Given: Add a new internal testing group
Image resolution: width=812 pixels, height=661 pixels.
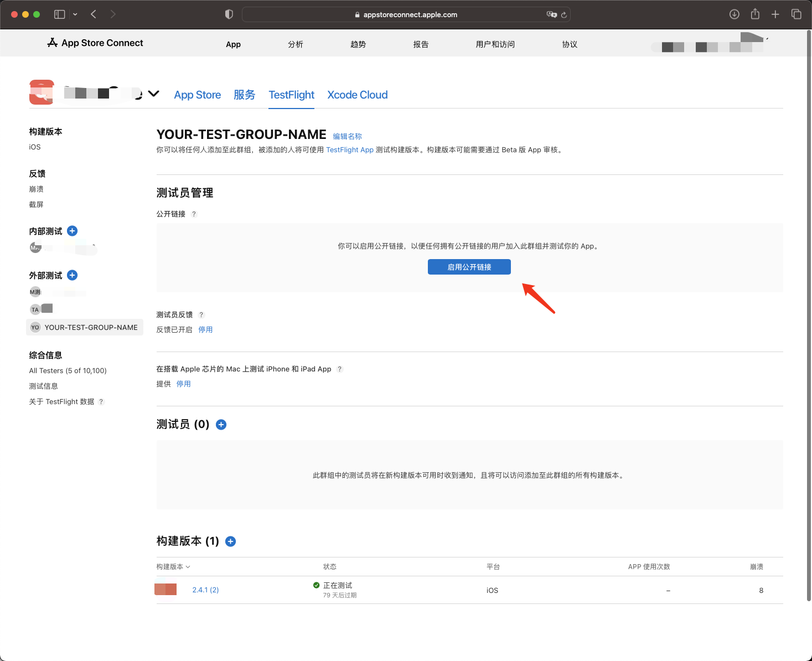Looking at the screenshot, I should coord(72,231).
